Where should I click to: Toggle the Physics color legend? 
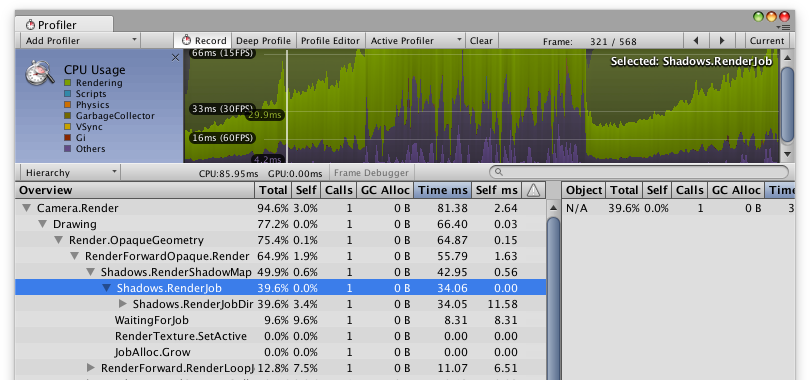pyautogui.click(x=68, y=105)
